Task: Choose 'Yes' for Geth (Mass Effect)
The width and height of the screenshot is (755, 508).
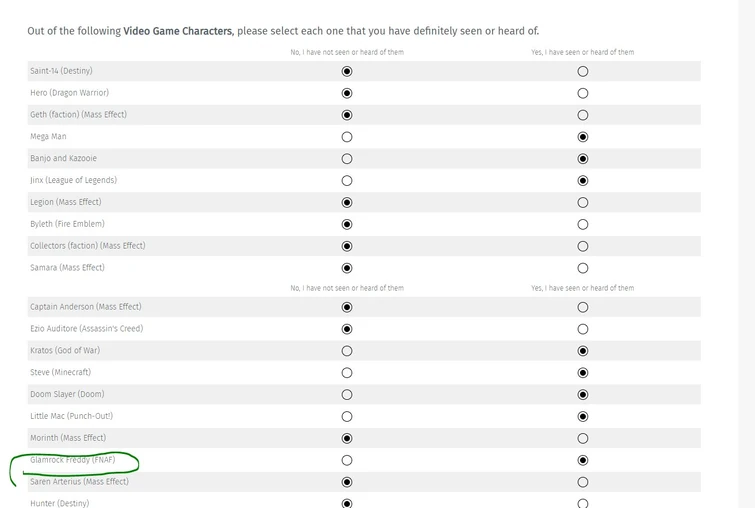Action: 583,115
